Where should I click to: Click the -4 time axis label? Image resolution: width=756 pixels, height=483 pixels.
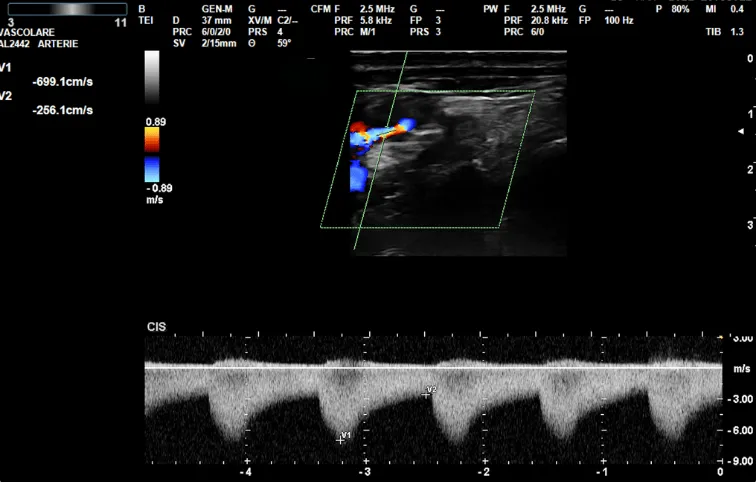(246, 472)
